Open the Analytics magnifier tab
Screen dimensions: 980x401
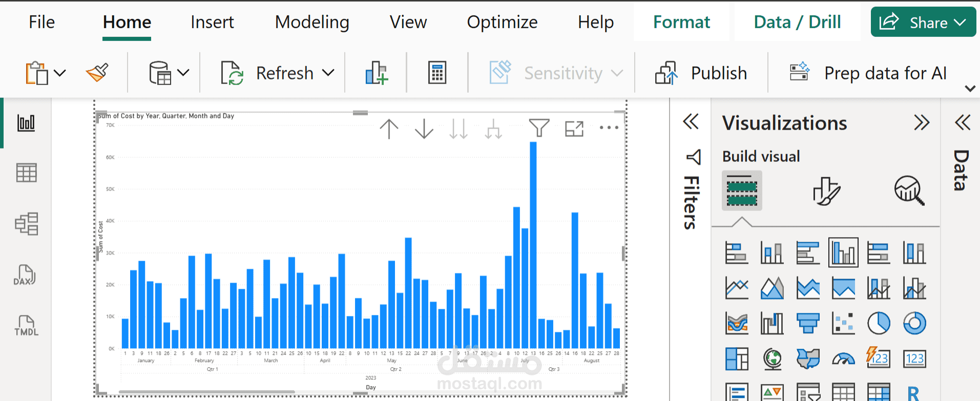tap(909, 191)
